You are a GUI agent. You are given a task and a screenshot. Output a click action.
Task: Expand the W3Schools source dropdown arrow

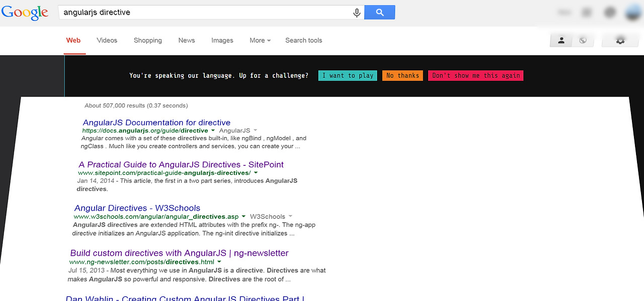290,217
